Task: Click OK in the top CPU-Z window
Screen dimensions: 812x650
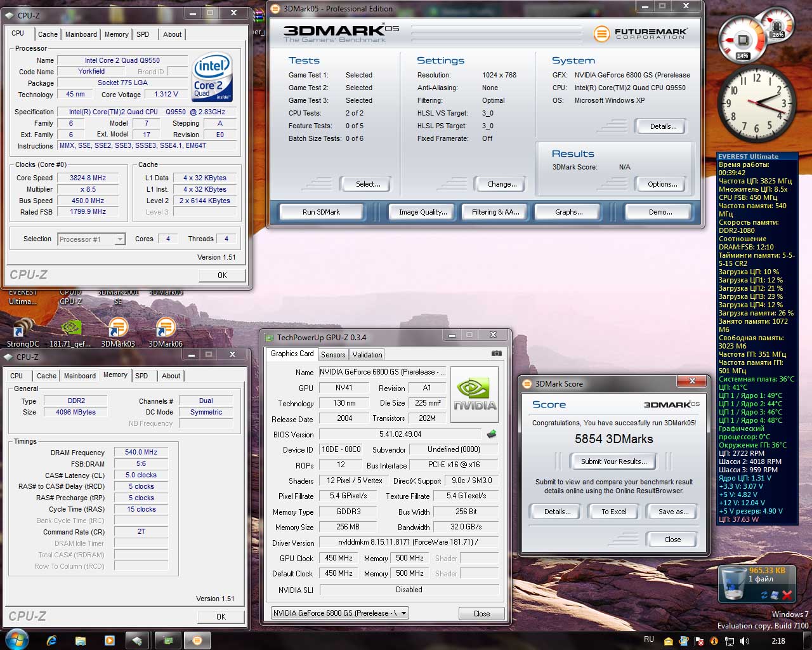Action: 222,275
